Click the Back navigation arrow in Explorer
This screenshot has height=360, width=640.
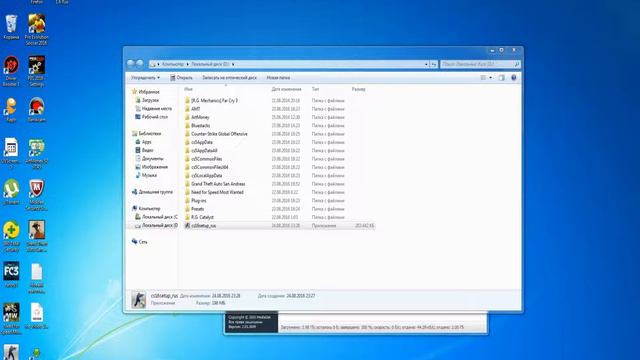click(x=131, y=64)
